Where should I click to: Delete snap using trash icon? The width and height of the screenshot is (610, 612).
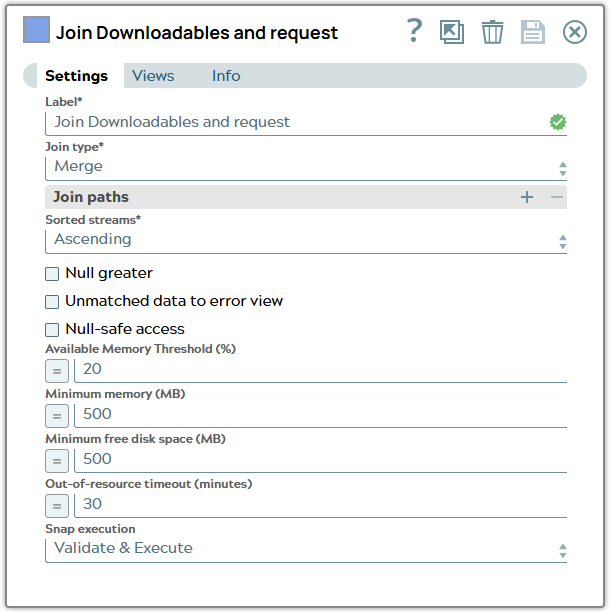tap(492, 32)
